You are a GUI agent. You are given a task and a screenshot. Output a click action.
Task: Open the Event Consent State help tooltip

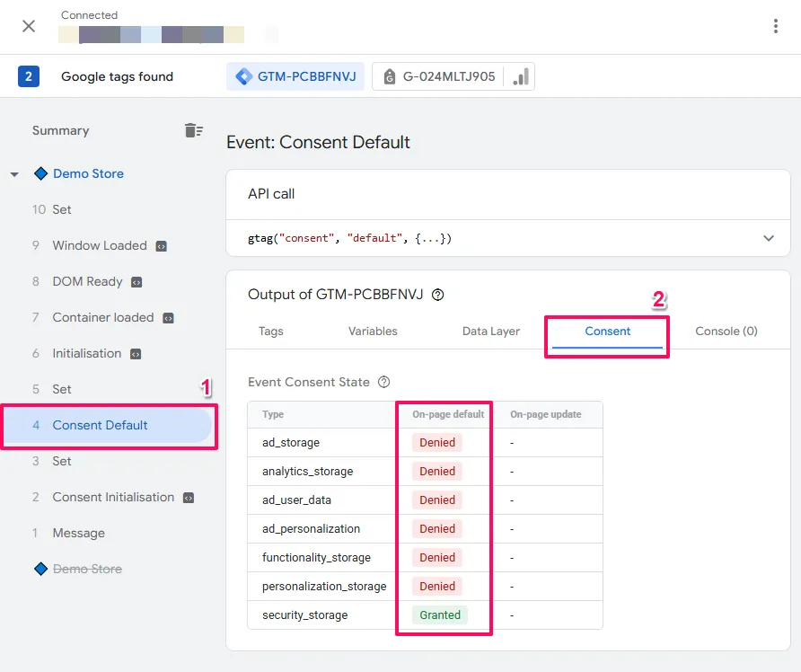point(384,382)
